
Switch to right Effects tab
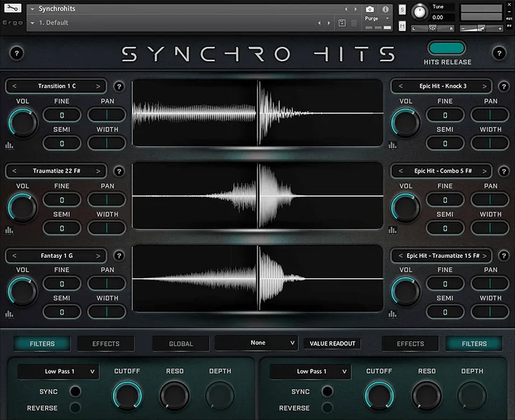click(x=410, y=343)
